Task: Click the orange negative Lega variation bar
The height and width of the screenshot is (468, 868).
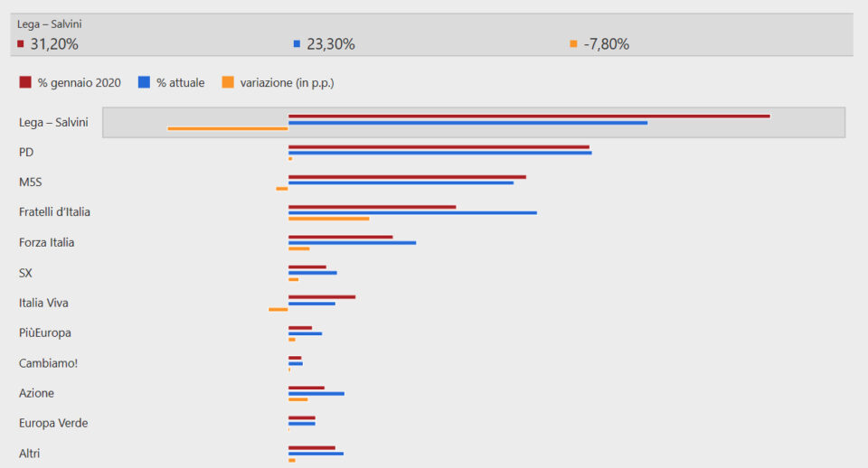Action: (228, 129)
